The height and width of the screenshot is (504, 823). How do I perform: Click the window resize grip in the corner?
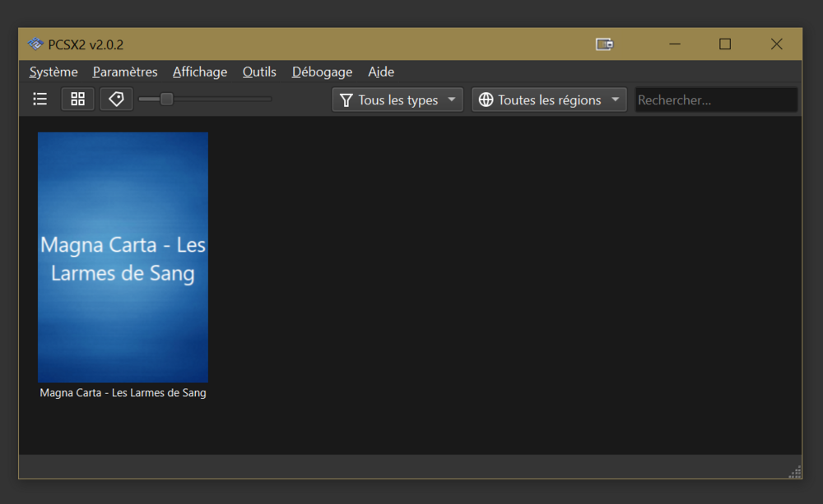[794, 471]
